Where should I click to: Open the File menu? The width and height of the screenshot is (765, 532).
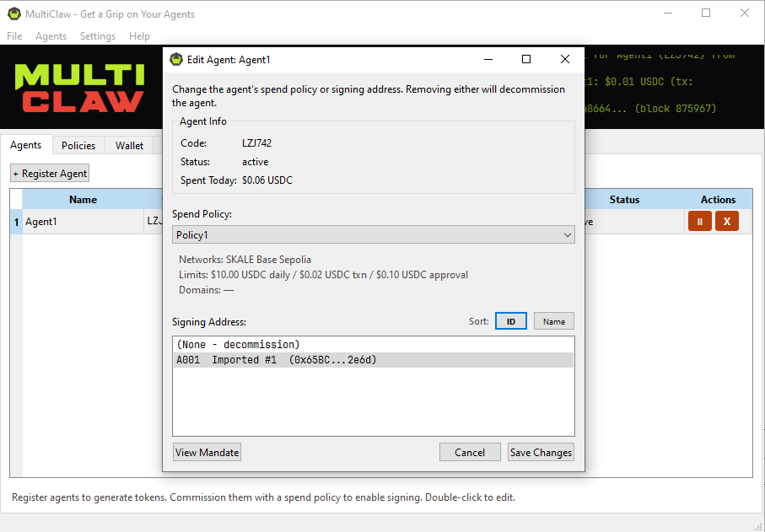(x=13, y=35)
